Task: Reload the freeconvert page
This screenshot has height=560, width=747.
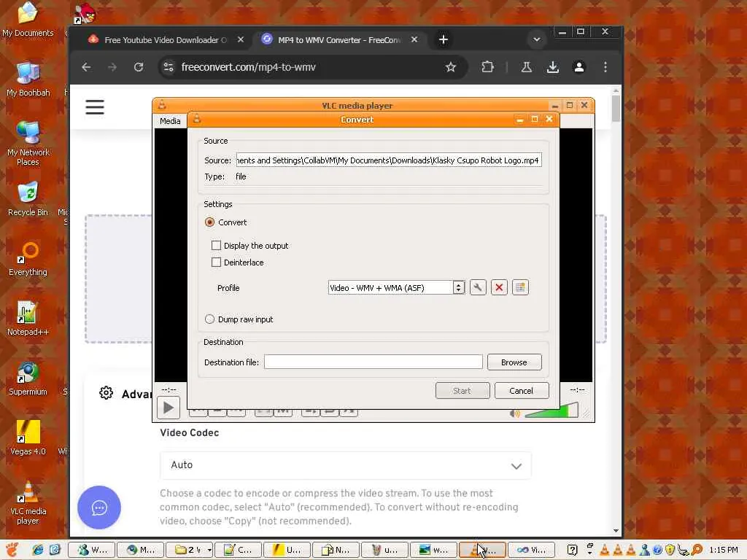Action: pyautogui.click(x=139, y=67)
